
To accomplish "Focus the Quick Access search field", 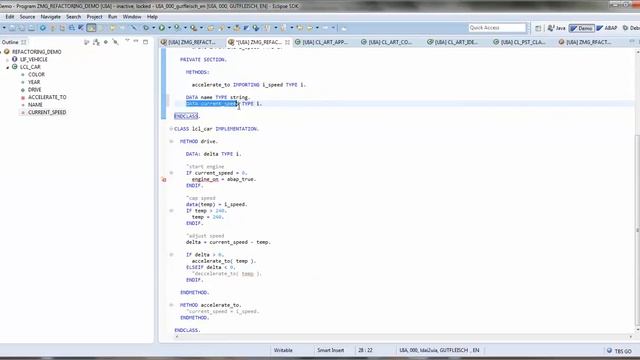I will (497, 28).
